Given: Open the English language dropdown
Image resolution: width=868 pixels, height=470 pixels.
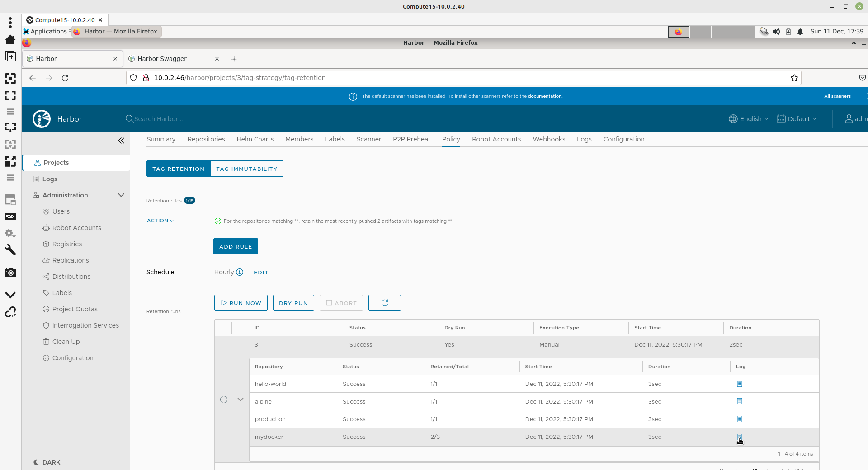Looking at the screenshot, I should pos(749,119).
